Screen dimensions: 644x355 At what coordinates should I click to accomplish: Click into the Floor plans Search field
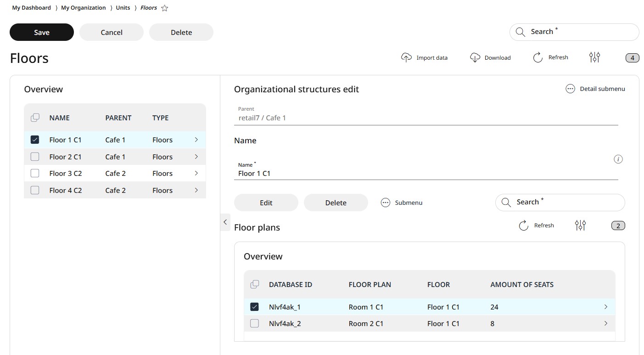(x=560, y=203)
